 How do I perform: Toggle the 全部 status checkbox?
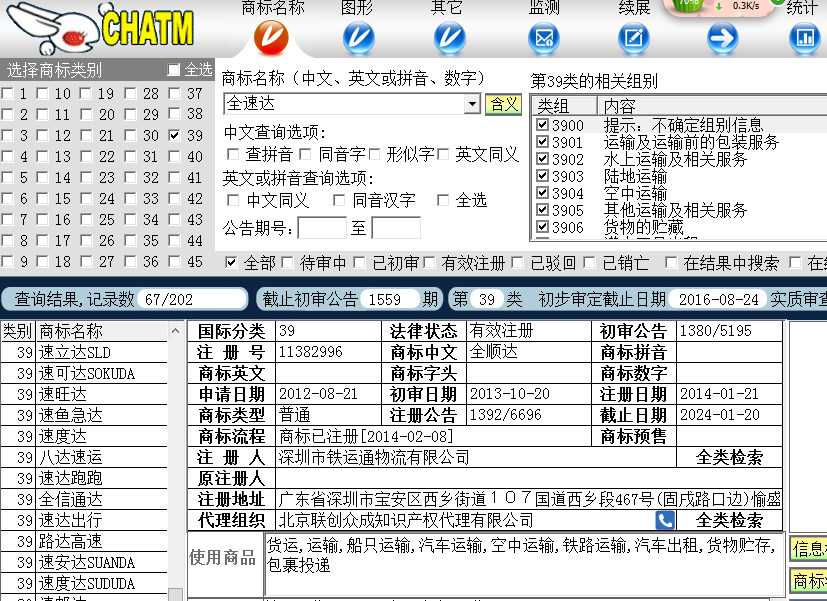point(231,263)
